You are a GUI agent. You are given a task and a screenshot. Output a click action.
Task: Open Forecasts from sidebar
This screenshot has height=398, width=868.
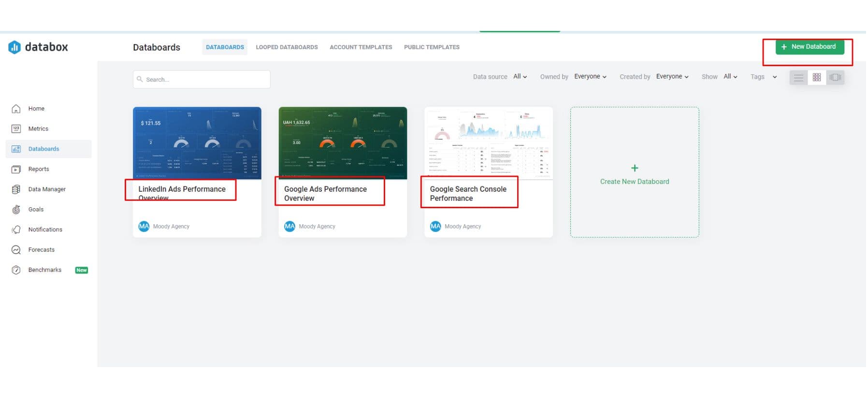41,250
